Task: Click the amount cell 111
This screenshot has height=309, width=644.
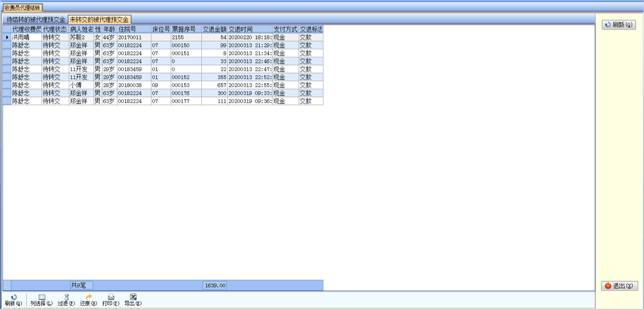Action: tap(215, 101)
